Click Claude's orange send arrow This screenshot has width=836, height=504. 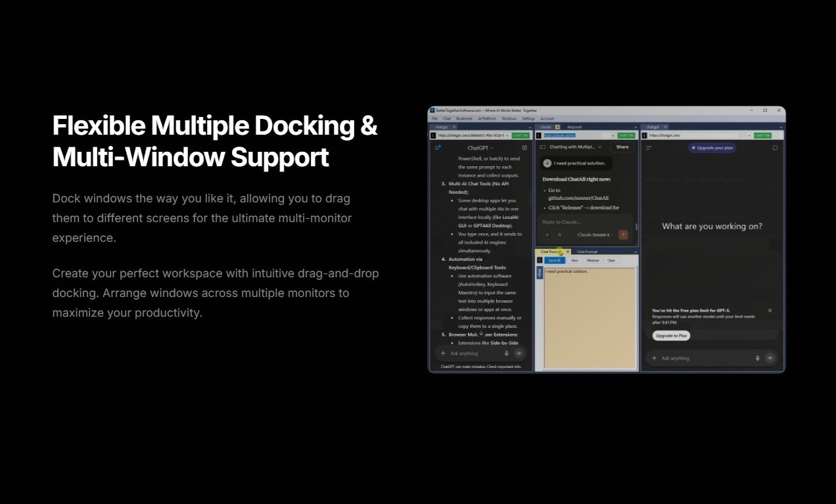click(623, 235)
